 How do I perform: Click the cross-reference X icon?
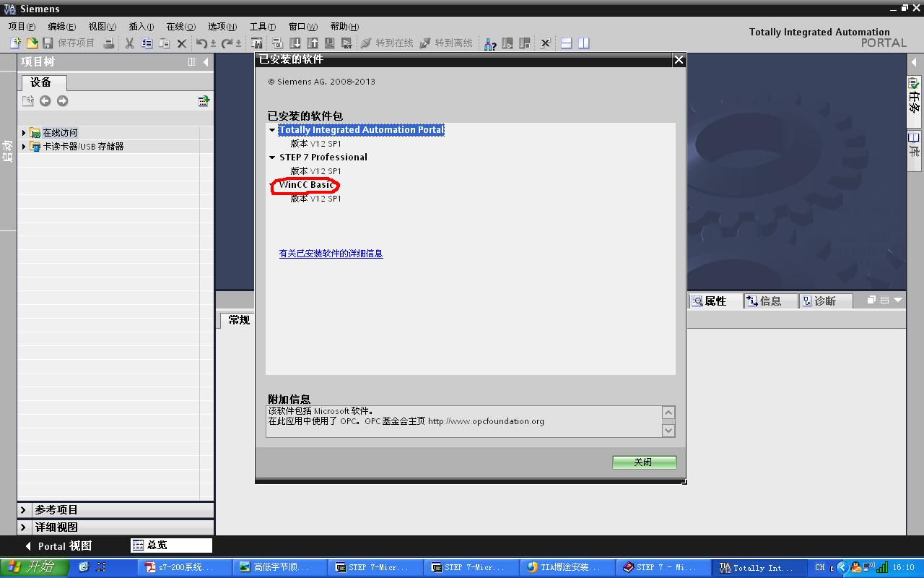tap(546, 43)
